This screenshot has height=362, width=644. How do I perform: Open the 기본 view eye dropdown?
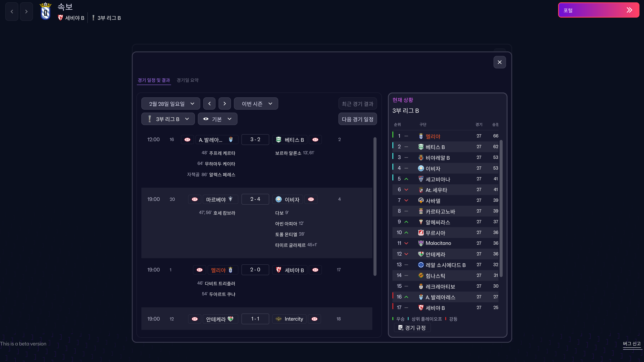[x=218, y=119]
